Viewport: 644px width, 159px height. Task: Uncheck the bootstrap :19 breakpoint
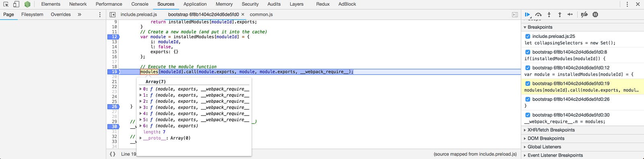[x=528, y=83]
